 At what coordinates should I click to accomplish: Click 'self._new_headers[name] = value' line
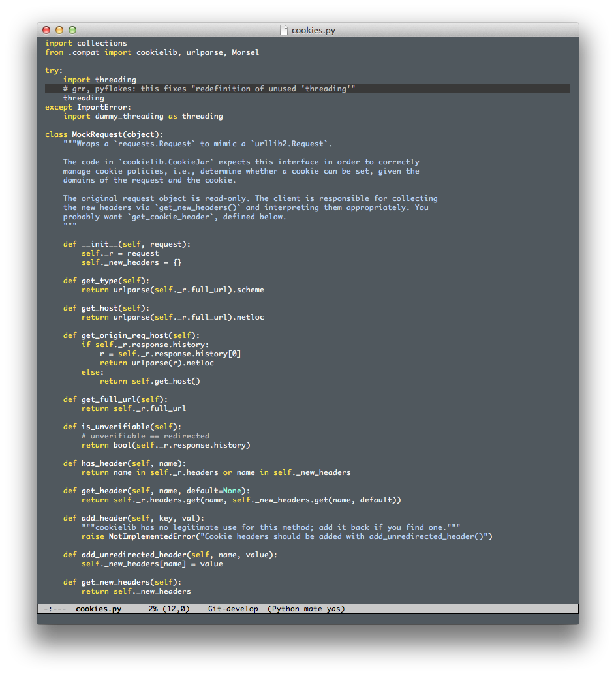(152, 564)
